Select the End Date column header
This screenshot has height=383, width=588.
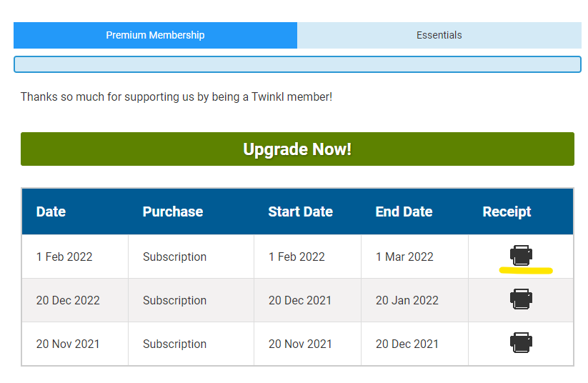point(404,212)
